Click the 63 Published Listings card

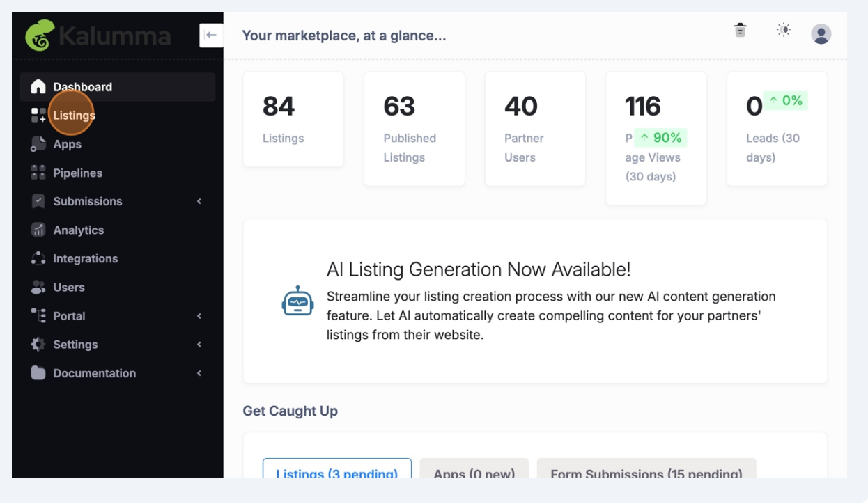414,129
